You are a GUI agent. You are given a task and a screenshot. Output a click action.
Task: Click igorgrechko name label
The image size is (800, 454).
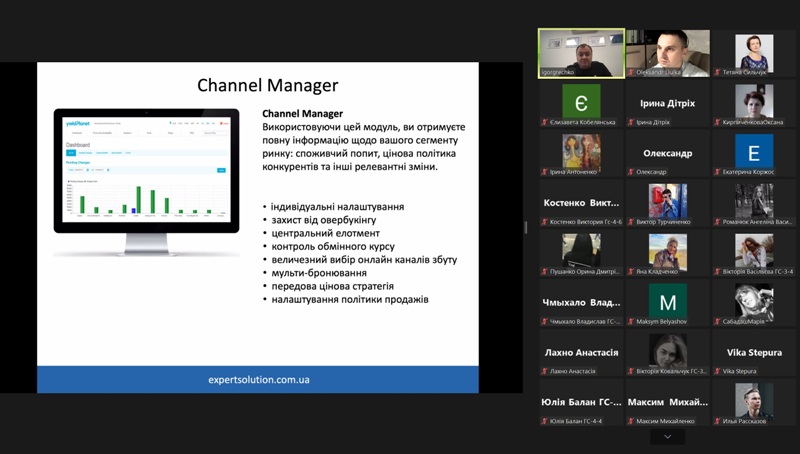click(x=558, y=72)
